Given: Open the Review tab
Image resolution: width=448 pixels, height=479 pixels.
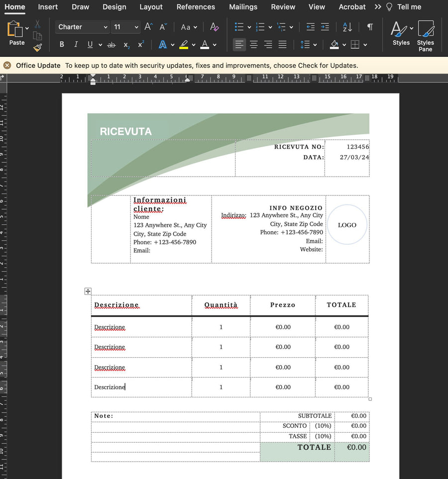Looking at the screenshot, I should pyautogui.click(x=283, y=7).
